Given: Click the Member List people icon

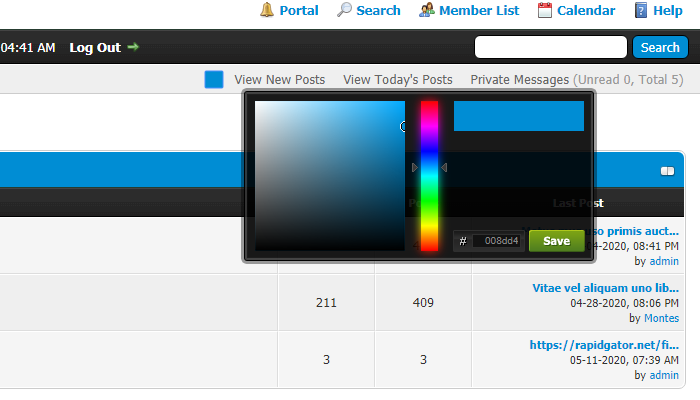Looking at the screenshot, I should click(427, 11).
